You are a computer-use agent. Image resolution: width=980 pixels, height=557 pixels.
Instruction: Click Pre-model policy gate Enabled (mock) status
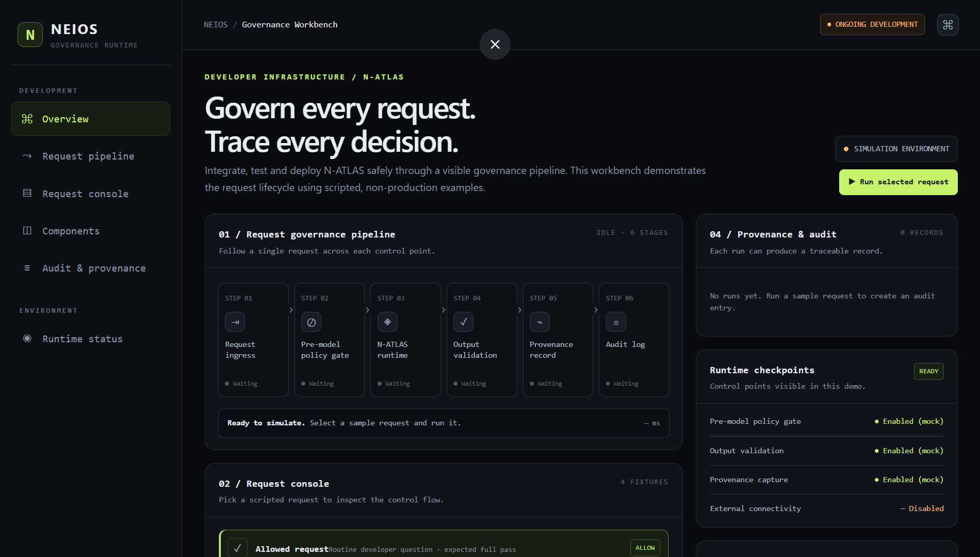click(909, 421)
